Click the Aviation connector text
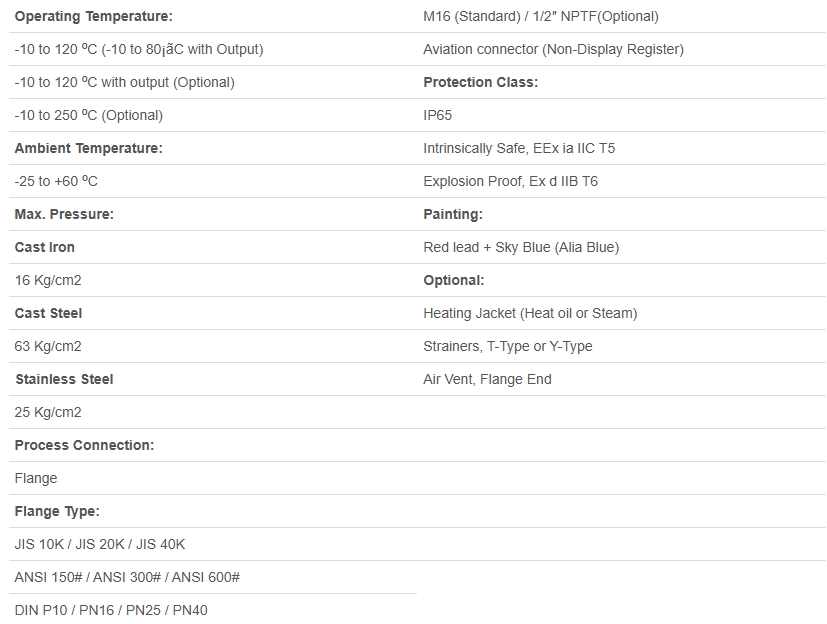827x624 pixels. [553, 49]
